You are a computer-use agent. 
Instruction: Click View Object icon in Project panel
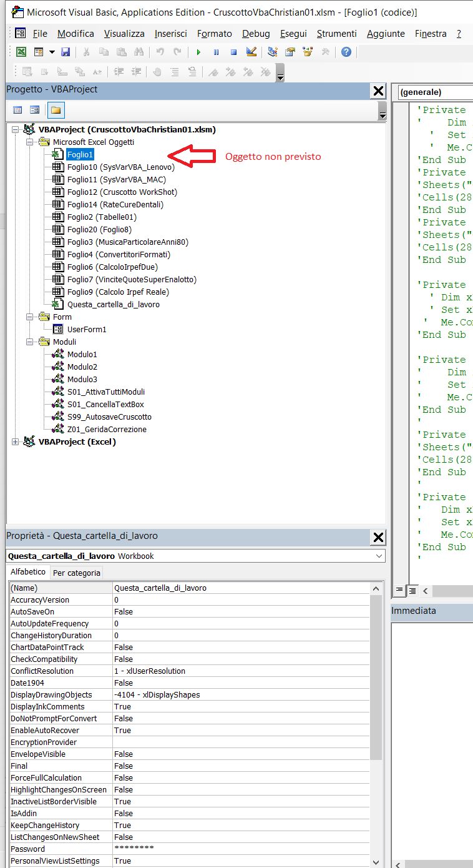coord(35,110)
